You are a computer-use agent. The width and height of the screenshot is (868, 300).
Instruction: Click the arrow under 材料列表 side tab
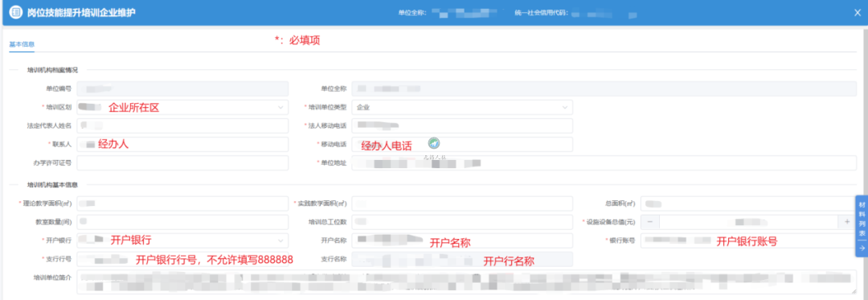862,249
